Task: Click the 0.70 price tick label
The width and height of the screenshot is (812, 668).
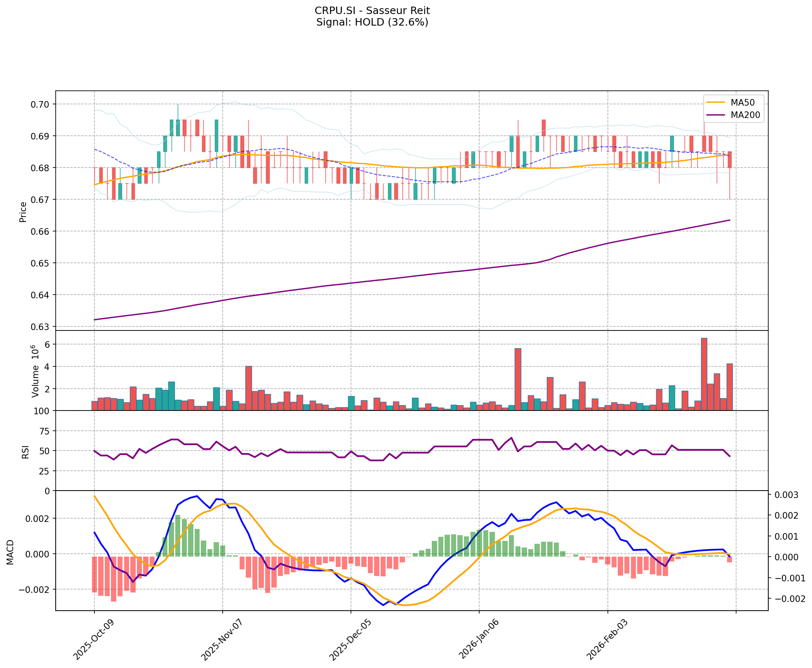Action: point(40,104)
